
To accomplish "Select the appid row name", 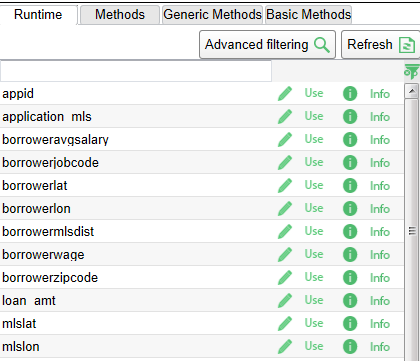I will (x=18, y=94).
